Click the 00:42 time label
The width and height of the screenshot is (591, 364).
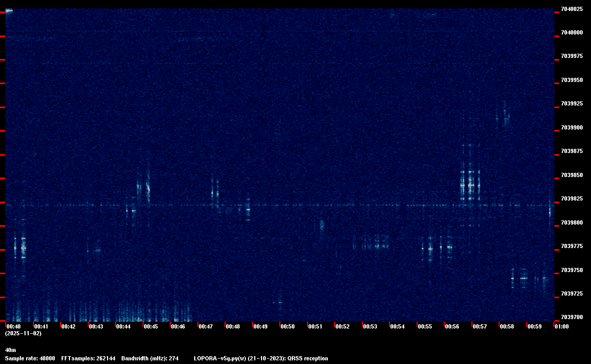[68, 326]
